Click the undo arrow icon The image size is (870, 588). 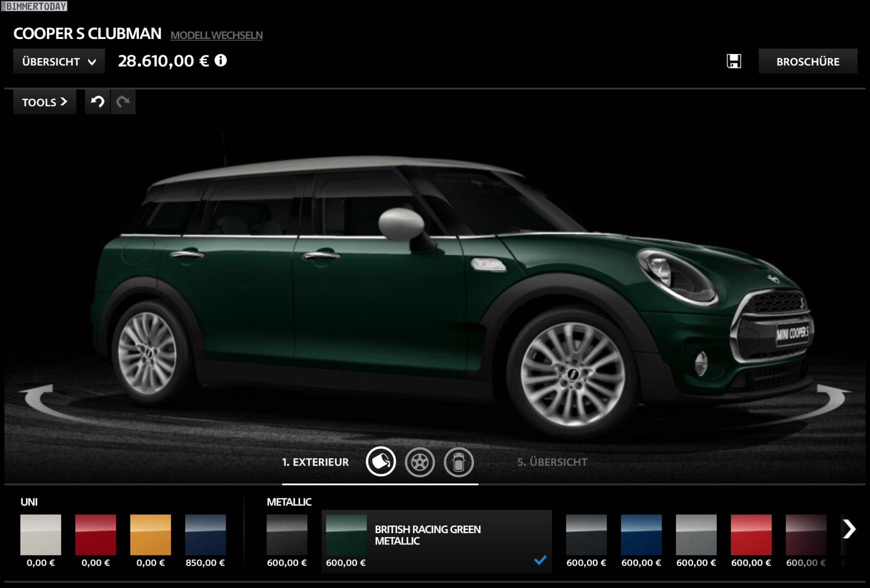[97, 102]
